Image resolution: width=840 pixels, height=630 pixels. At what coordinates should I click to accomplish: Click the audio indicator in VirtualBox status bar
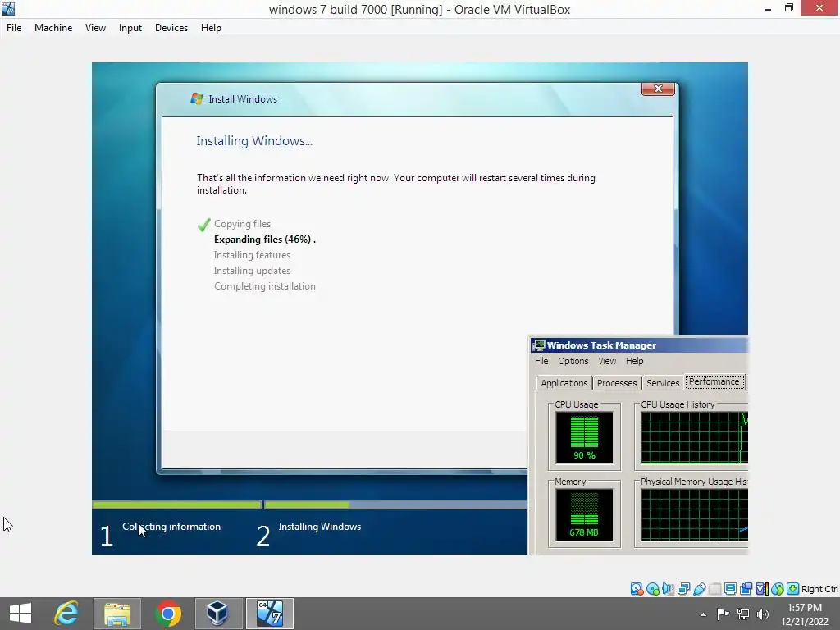pyautogui.click(x=668, y=589)
